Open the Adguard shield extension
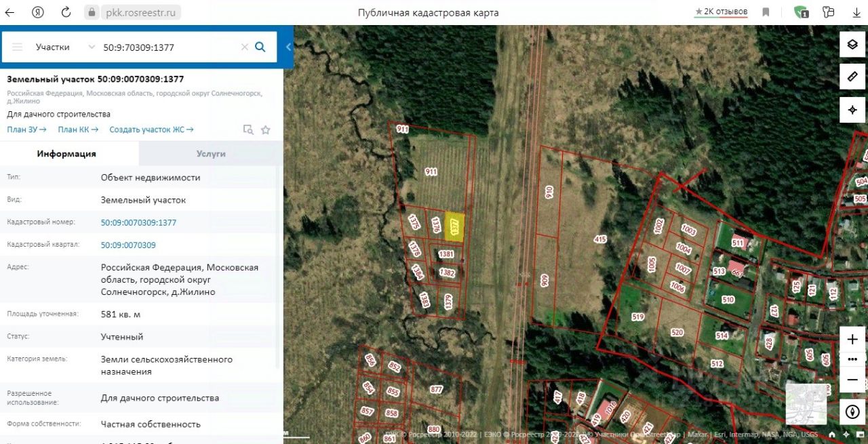The height and width of the screenshot is (444, 868). pyautogui.click(x=802, y=12)
